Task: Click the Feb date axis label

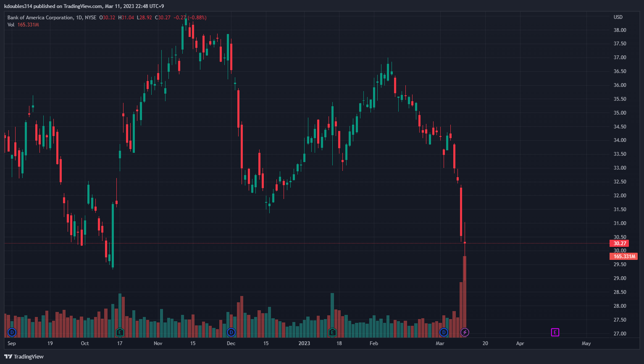Action: [x=374, y=343]
